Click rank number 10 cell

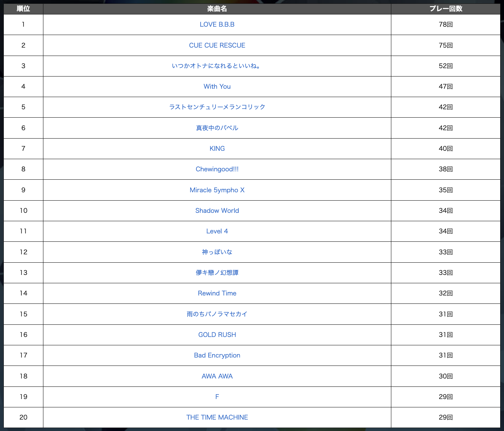point(23,211)
